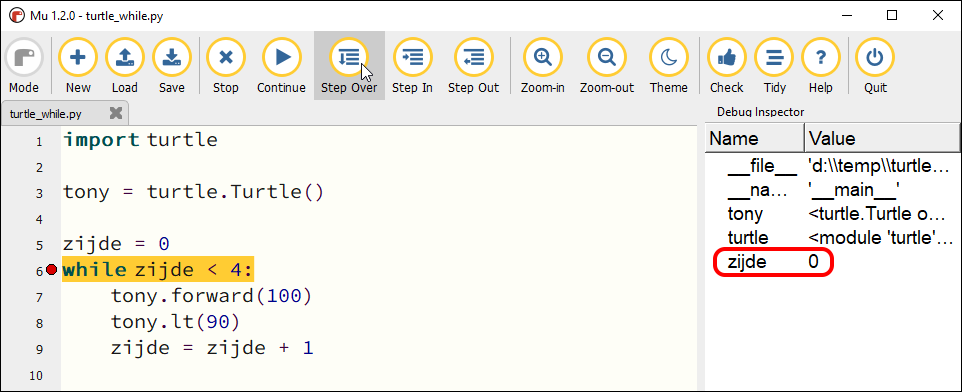
Task: Click line number 8 in the margin
Action: point(39,323)
